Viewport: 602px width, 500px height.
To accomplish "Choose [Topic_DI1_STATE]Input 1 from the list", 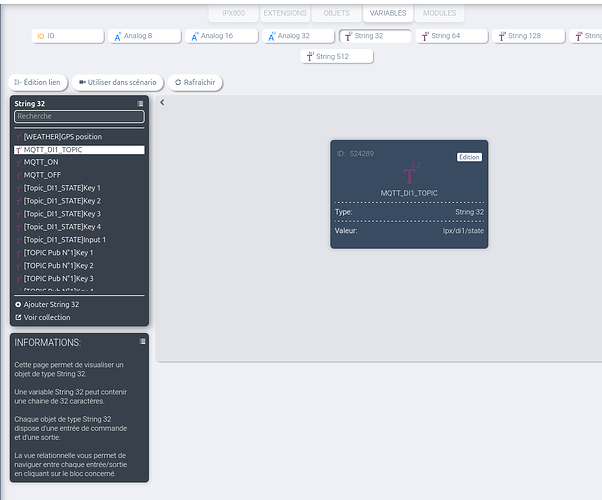I will 64,240.
